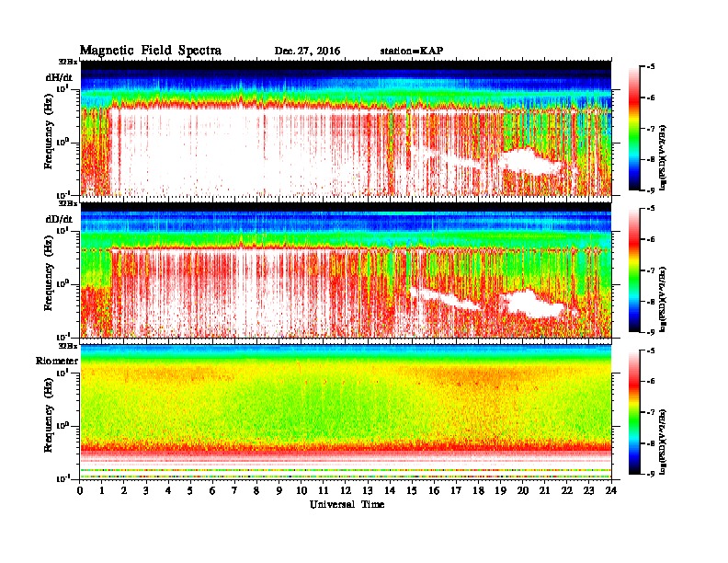728x563 pixels.
Task: Click the time axis tick label 14
Action: tap(390, 490)
